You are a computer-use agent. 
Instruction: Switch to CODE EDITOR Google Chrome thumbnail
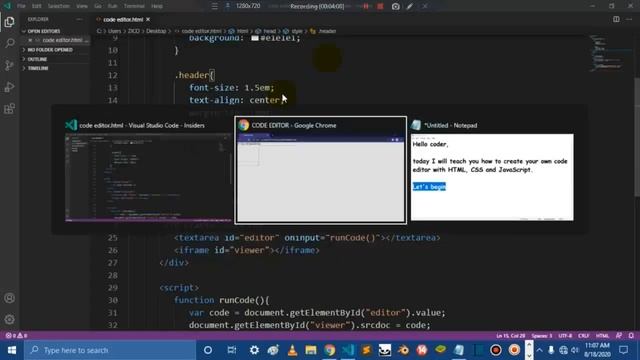pyautogui.click(x=321, y=171)
